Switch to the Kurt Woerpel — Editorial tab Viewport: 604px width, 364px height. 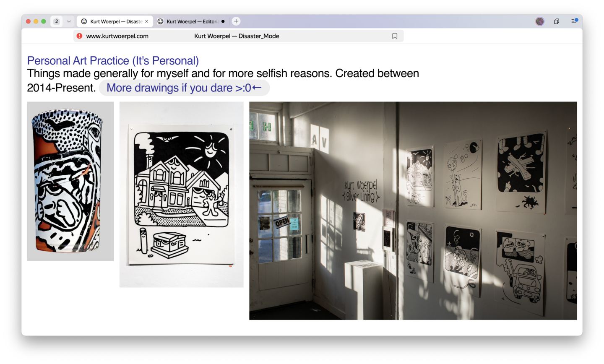pos(191,21)
